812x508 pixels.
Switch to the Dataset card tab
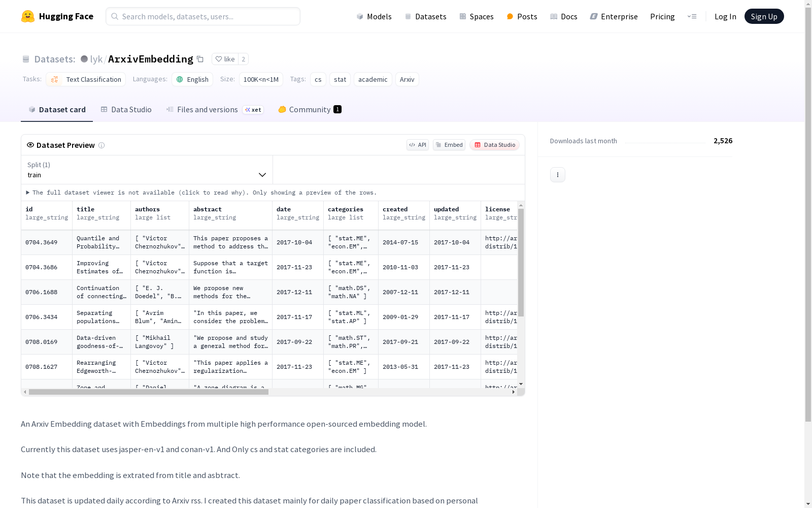click(x=57, y=110)
